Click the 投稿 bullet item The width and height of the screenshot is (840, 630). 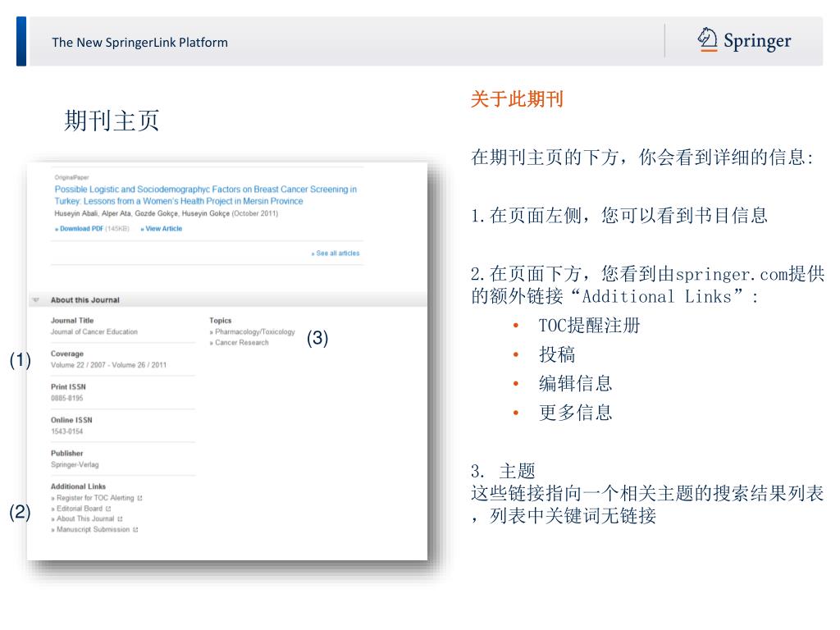pos(557,354)
